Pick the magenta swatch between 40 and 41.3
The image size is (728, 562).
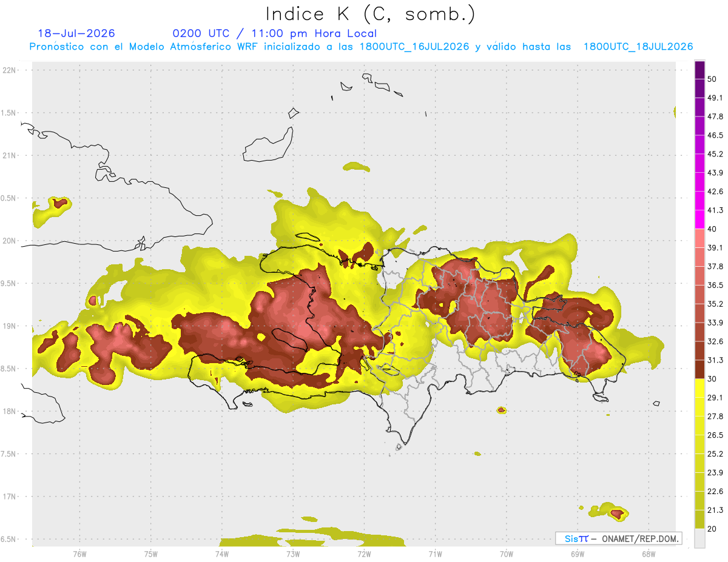click(699, 219)
